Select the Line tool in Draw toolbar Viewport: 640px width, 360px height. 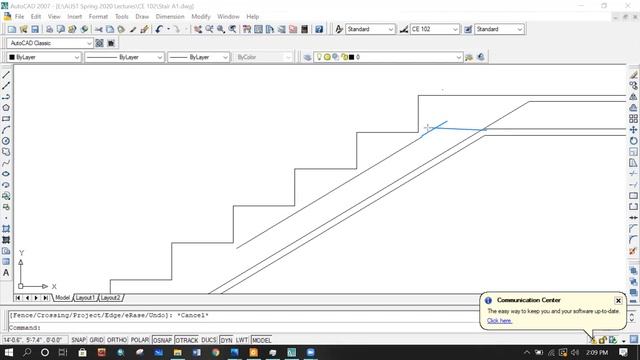pos(6,75)
